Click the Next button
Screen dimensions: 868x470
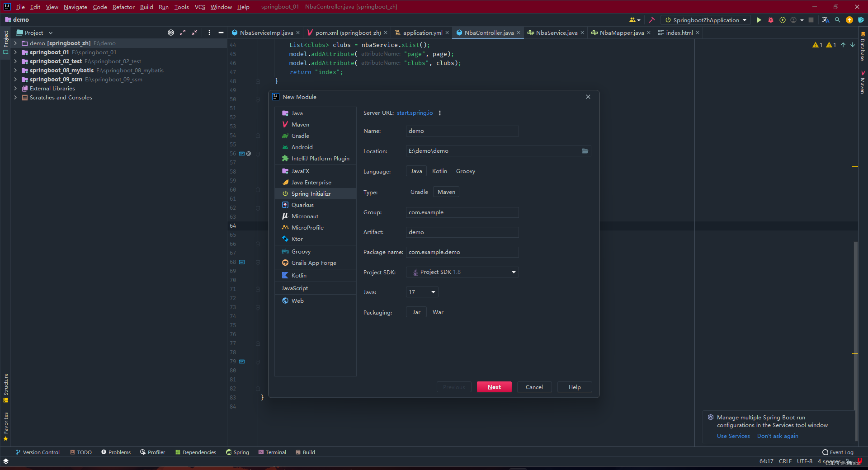click(x=494, y=387)
